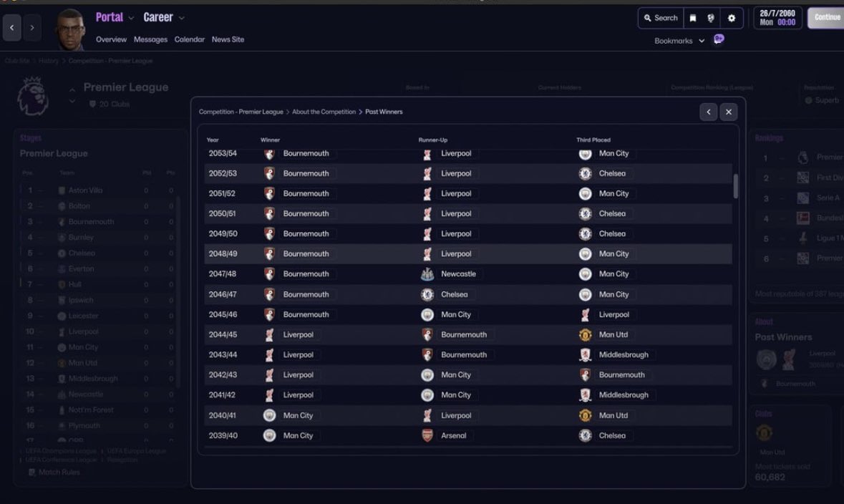The height and width of the screenshot is (504, 844).
Task: Click the up chevron beside Premier League title
Action: pos(72,89)
